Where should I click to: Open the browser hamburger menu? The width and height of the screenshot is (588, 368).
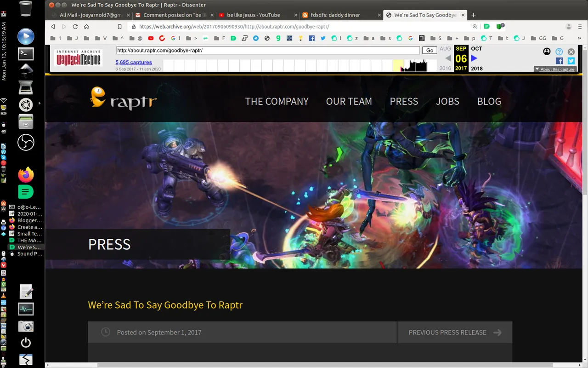pyautogui.click(x=580, y=27)
